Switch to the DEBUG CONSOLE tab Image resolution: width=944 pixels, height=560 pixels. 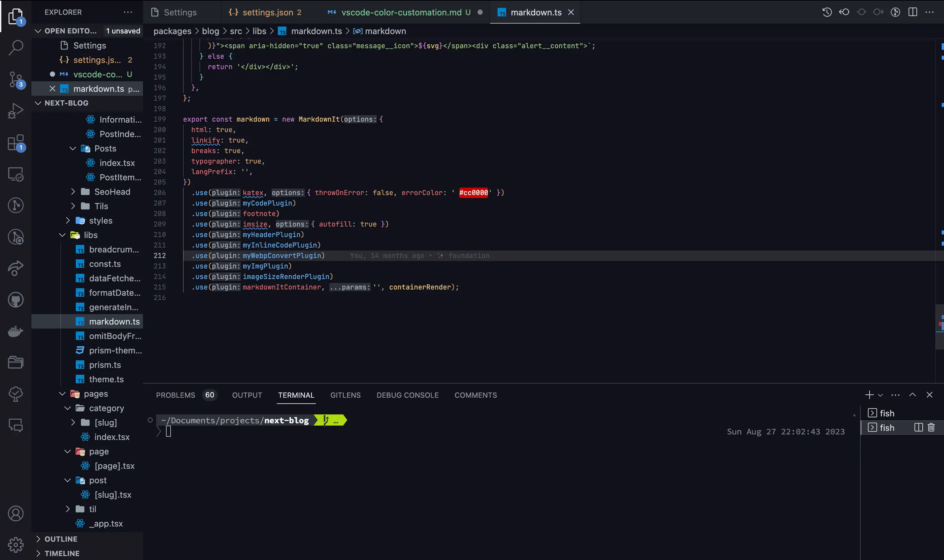point(407,395)
